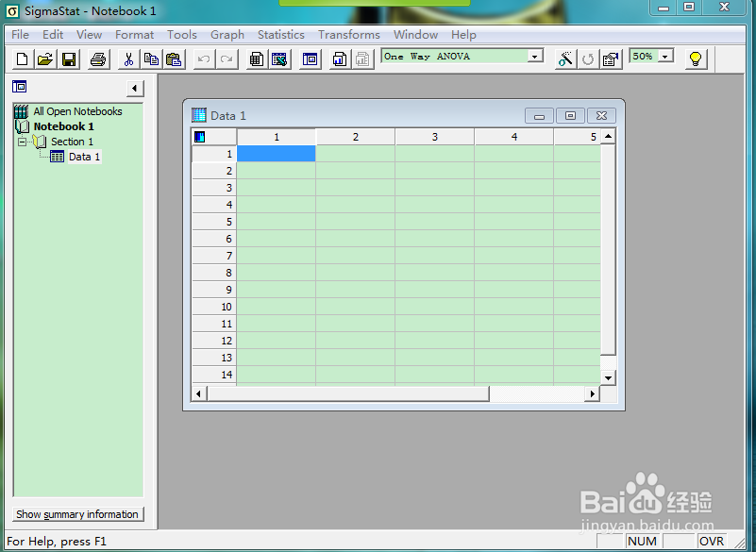The width and height of the screenshot is (756, 552).
Task: Select Section 1 in the tree
Action: [72, 142]
